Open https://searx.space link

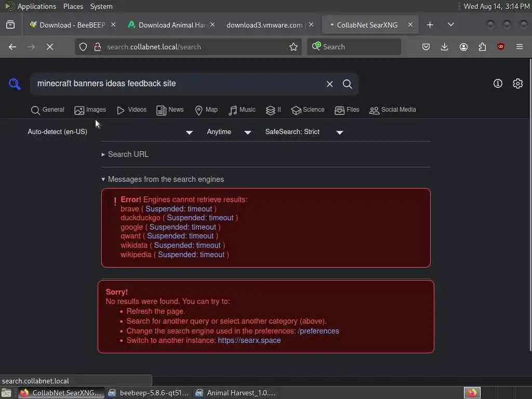[x=249, y=340]
